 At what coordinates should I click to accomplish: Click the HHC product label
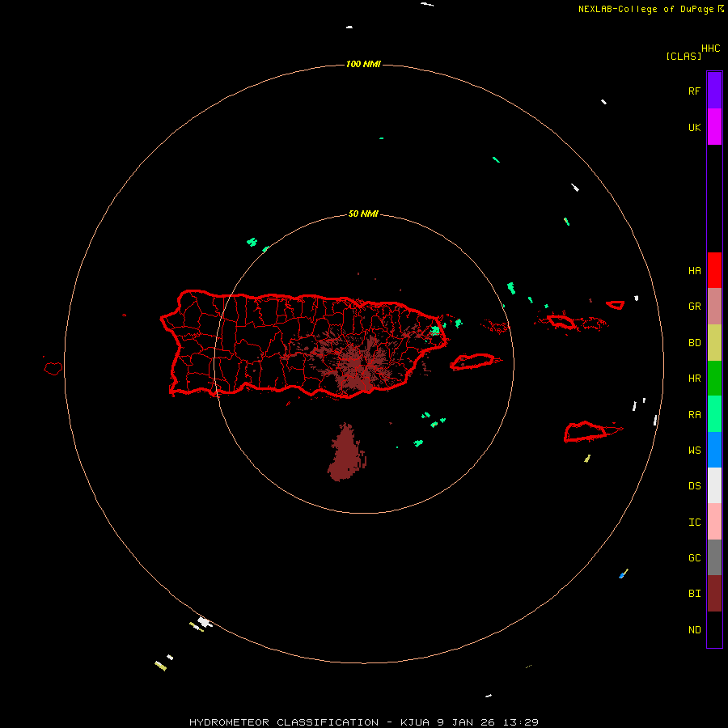tap(710, 48)
